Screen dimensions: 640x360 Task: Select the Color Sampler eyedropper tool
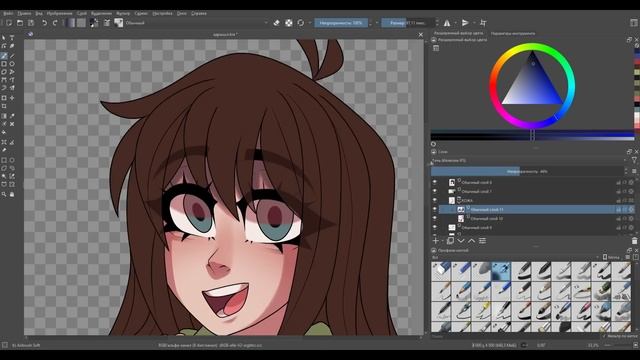point(12,116)
